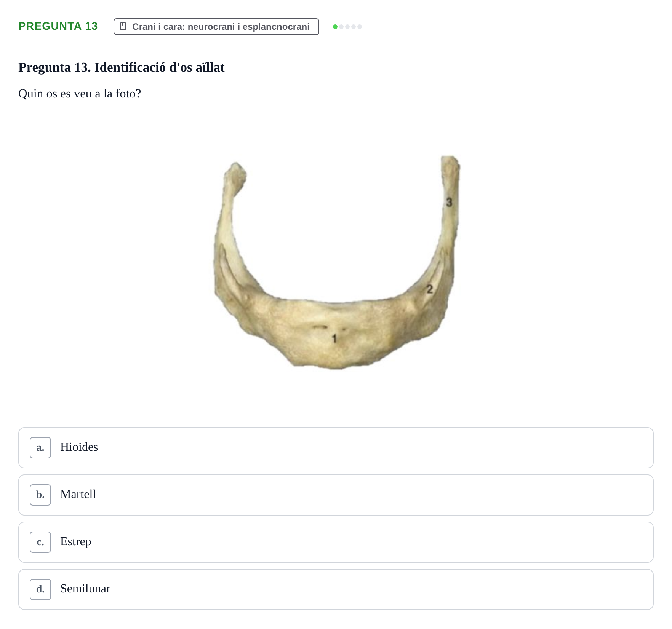Screen dimensions: 672x629
Task: Click the difficulty dots indicator
Action: (347, 27)
